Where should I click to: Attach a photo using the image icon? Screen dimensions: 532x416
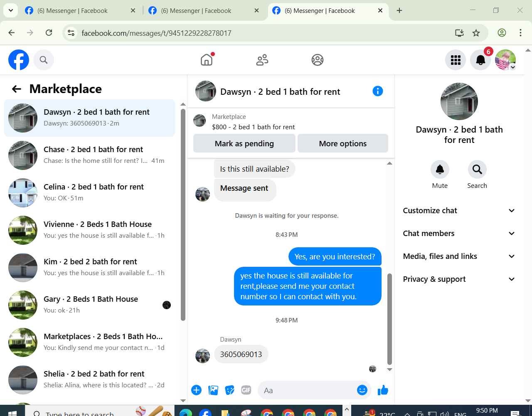point(213,390)
